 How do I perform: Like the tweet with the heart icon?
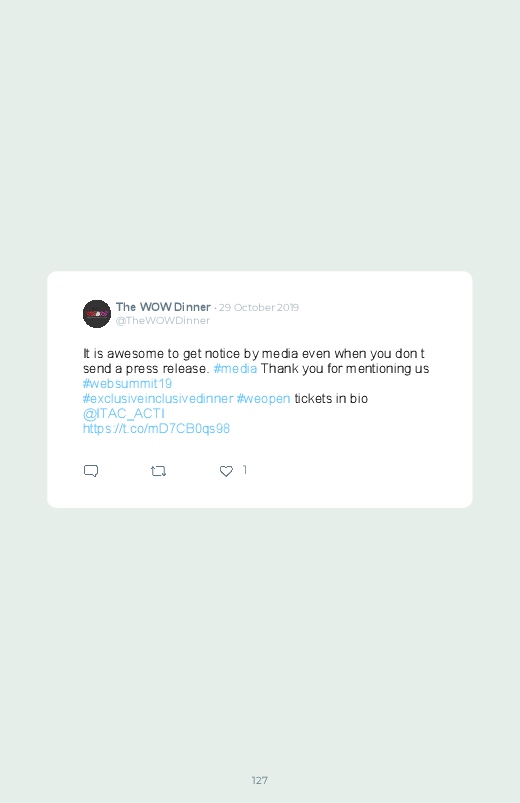[x=226, y=471]
